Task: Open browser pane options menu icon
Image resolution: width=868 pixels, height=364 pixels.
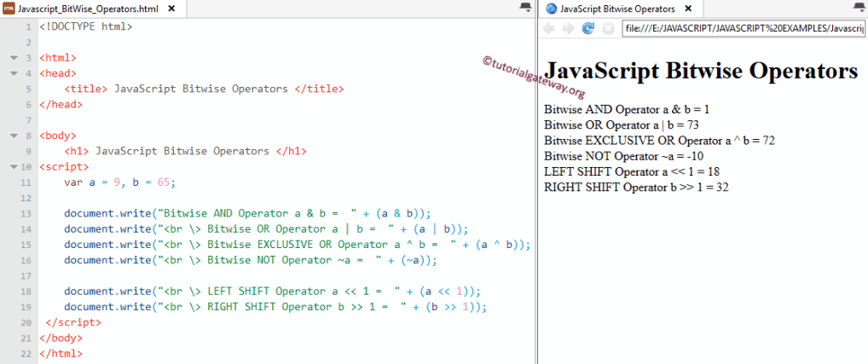Action: pos(858,7)
